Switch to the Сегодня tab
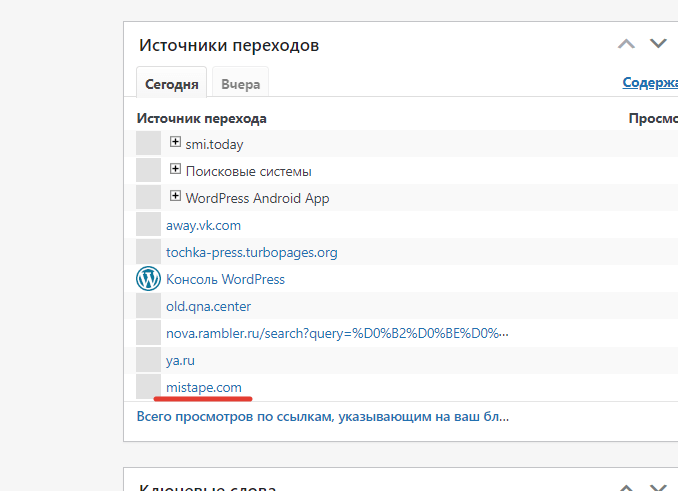Image resolution: width=678 pixels, height=491 pixels. click(x=172, y=84)
